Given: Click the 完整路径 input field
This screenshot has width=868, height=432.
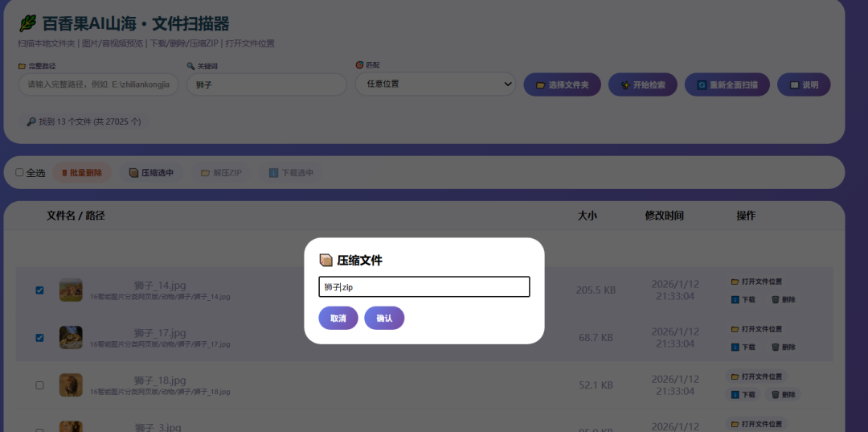Looking at the screenshot, I should [99, 84].
